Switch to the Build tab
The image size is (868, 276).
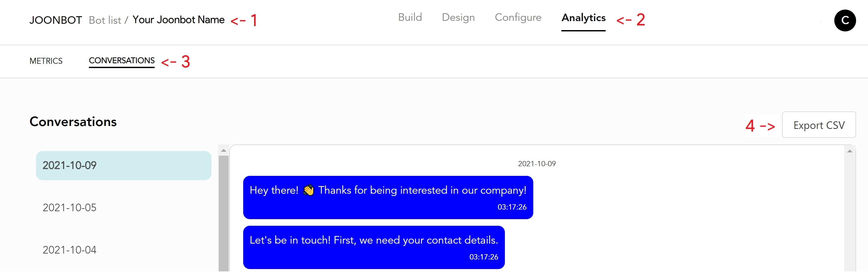click(x=410, y=17)
